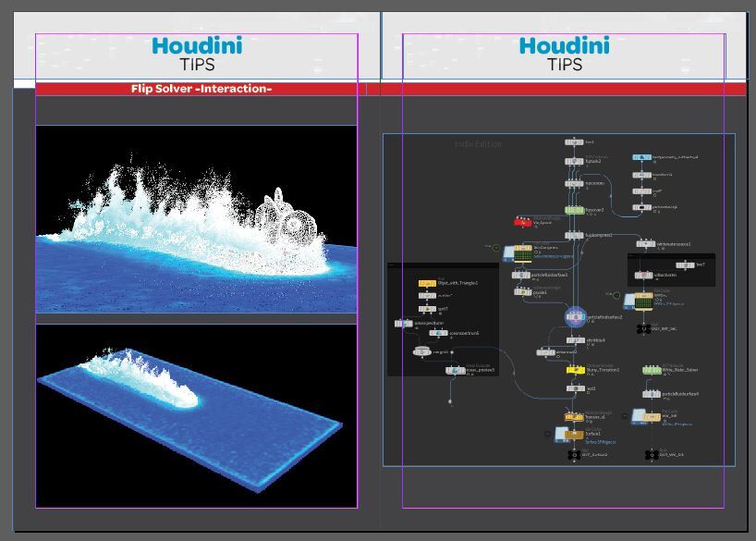Click the fliptank2 node
The height and width of the screenshot is (541, 756).
[574, 161]
